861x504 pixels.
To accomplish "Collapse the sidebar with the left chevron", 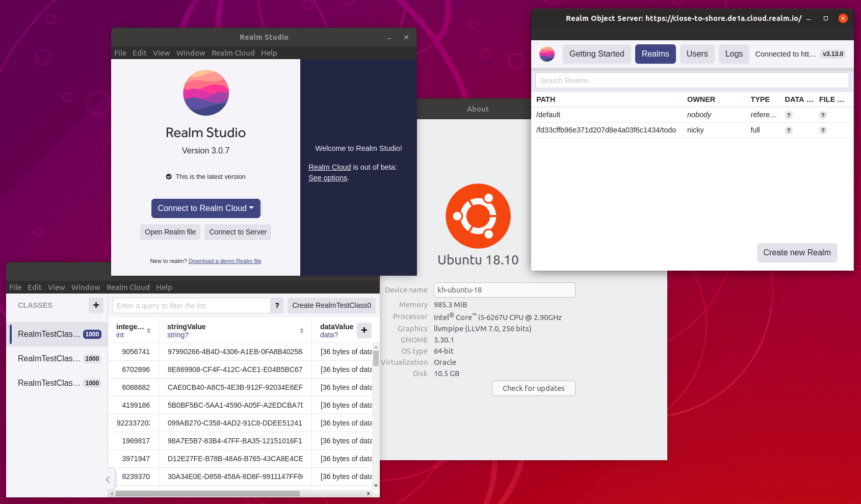I will (108, 480).
